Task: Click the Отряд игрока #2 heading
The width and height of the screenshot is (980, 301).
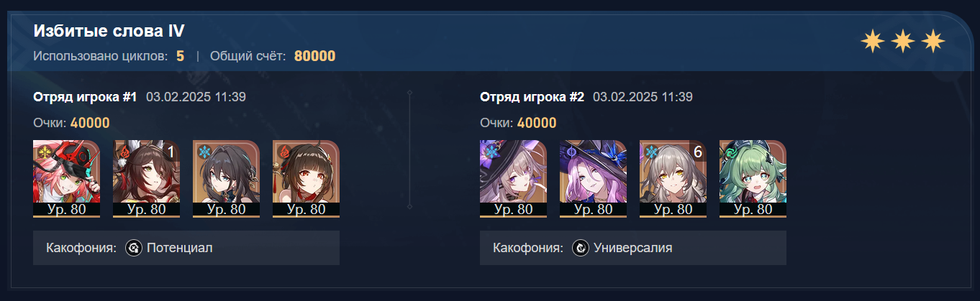Action: [x=532, y=97]
